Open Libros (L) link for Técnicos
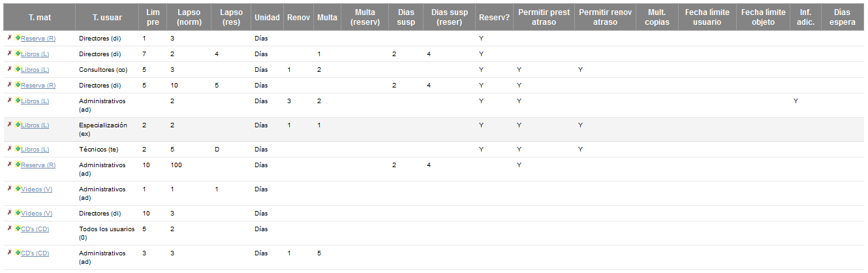 [35, 150]
